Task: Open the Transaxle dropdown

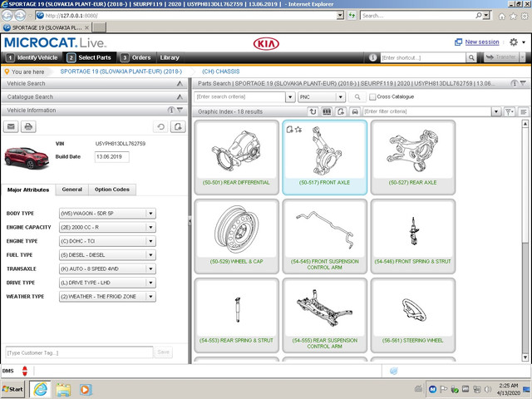Action: [x=150, y=268]
